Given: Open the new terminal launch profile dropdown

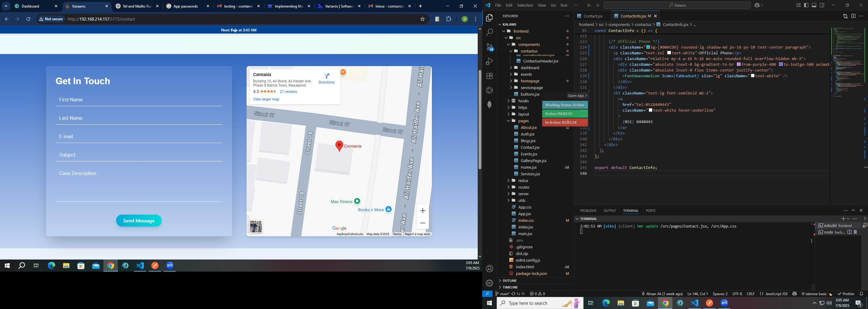Looking at the screenshot, I should pos(848,219).
